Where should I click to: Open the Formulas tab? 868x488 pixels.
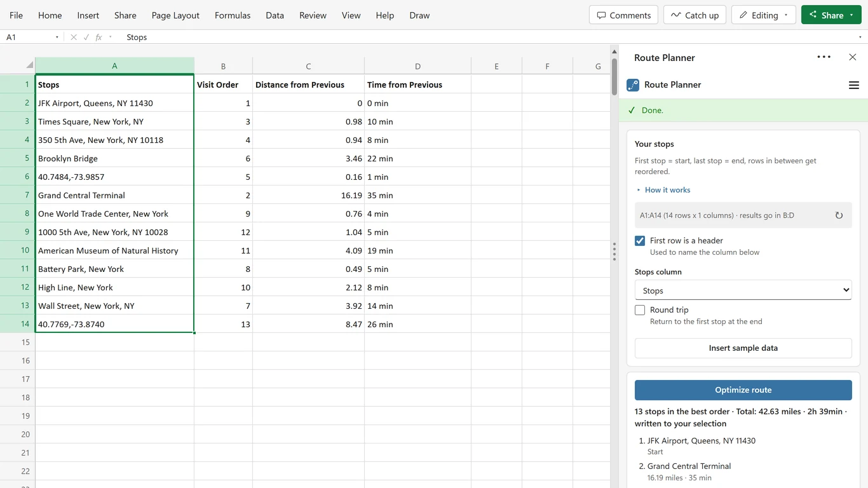(x=233, y=15)
